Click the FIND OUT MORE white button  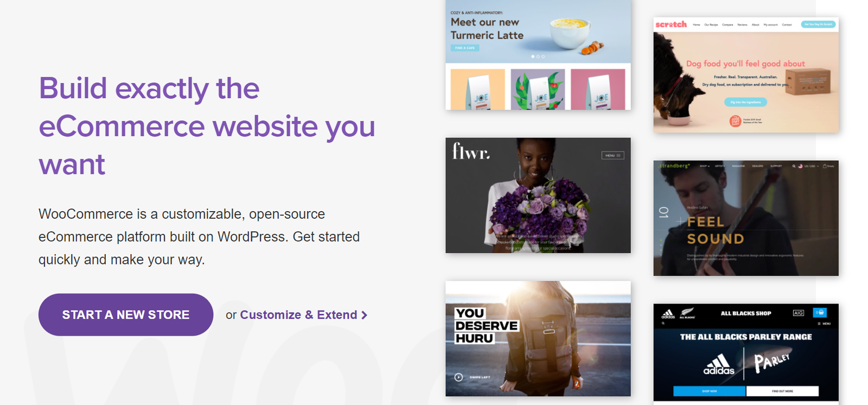pyautogui.click(x=782, y=391)
